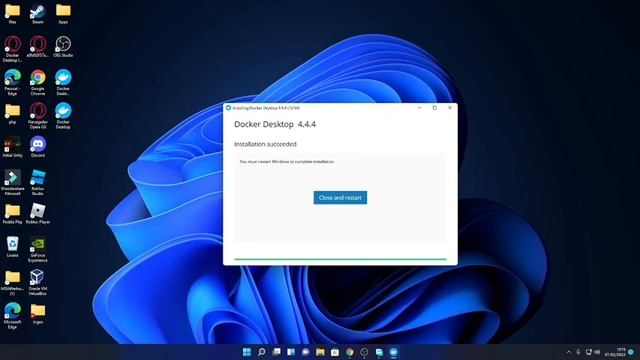Expand the system tray hidden icons chevron

tap(569, 352)
